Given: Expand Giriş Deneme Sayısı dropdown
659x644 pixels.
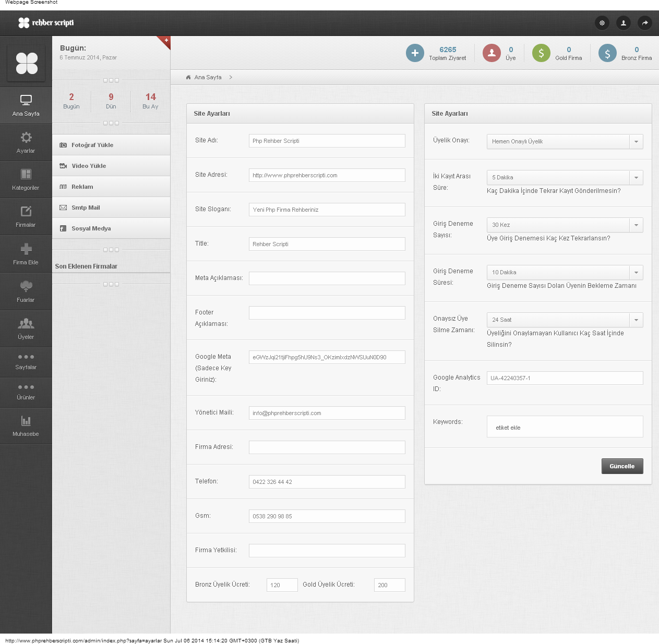Looking at the screenshot, I should point(565,225).
